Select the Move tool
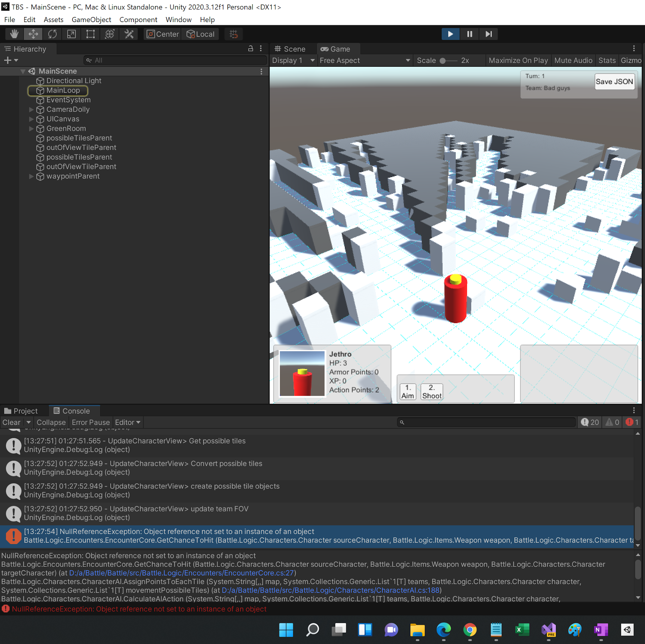The height and width of the screenshot is (644, 645). pyautogui.click(x=33, y=34)
